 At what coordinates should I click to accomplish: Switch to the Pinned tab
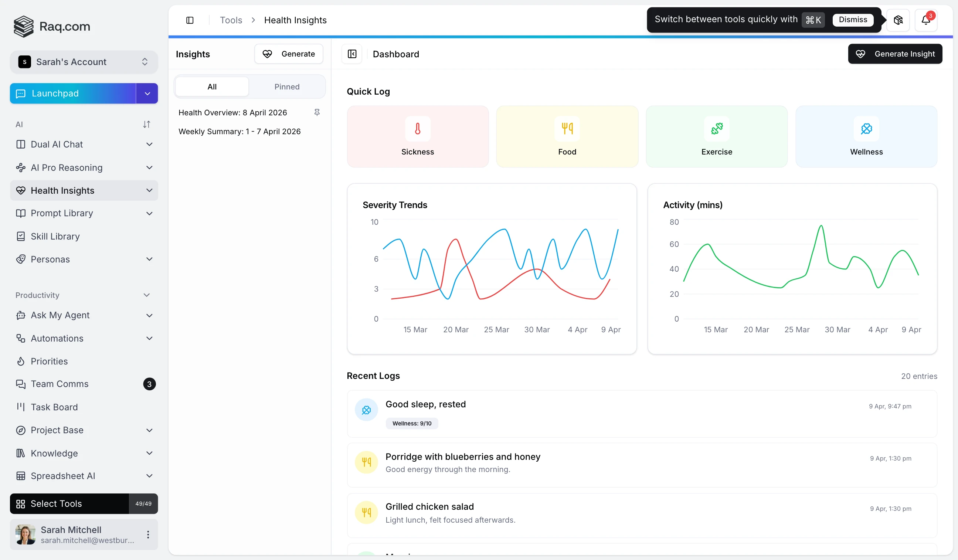(x=287, y=86)
